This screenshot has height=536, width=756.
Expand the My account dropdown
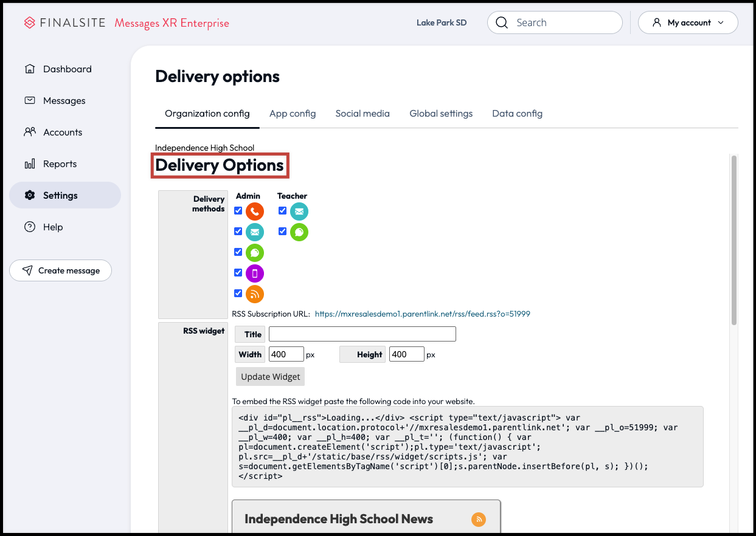point(688,22)
